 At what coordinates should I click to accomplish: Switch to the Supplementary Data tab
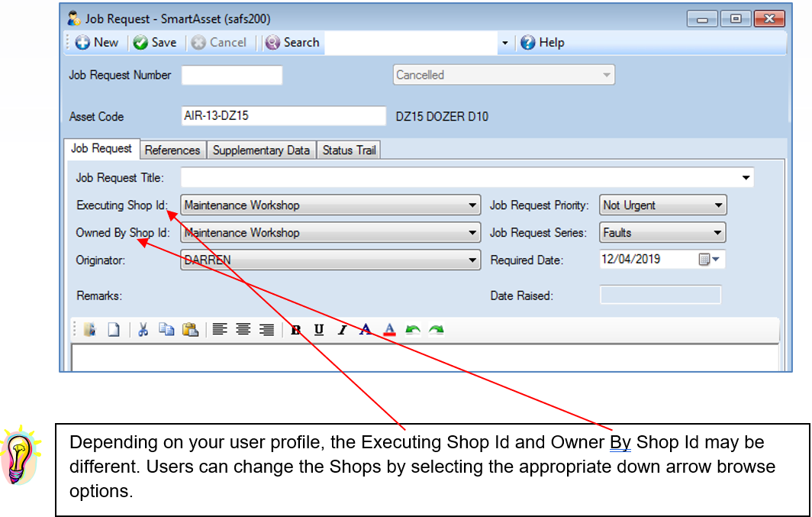(261, 150)
